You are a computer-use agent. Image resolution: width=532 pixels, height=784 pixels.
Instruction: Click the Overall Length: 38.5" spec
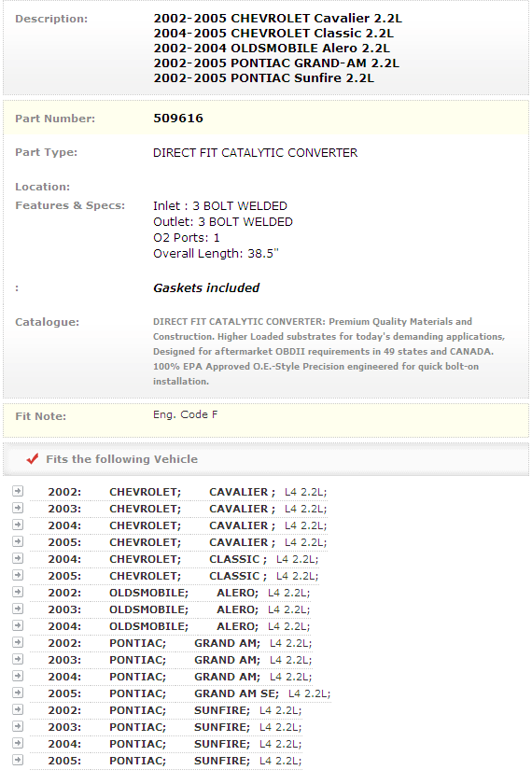click(216, 254)
